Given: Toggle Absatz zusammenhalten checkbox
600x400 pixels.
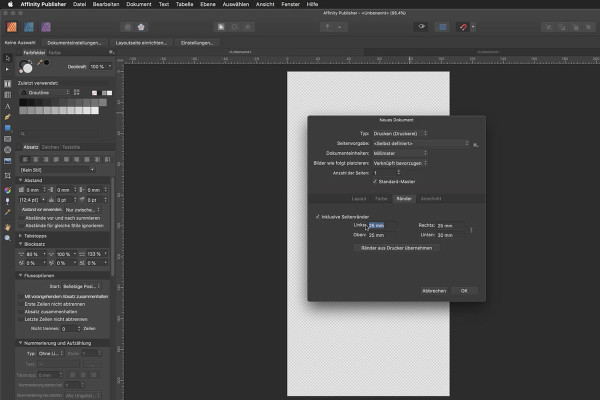Looking at the screenshot, I should 21,312.
